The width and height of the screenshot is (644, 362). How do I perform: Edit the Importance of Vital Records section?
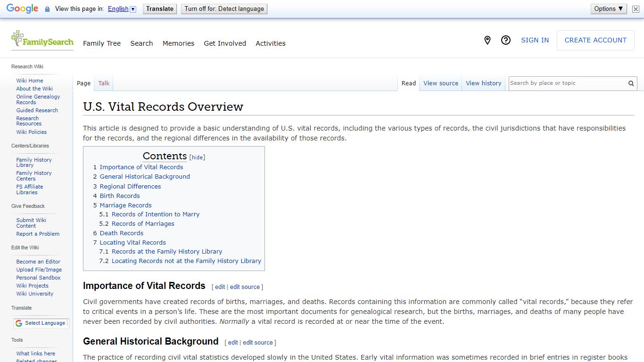point(220,287)
